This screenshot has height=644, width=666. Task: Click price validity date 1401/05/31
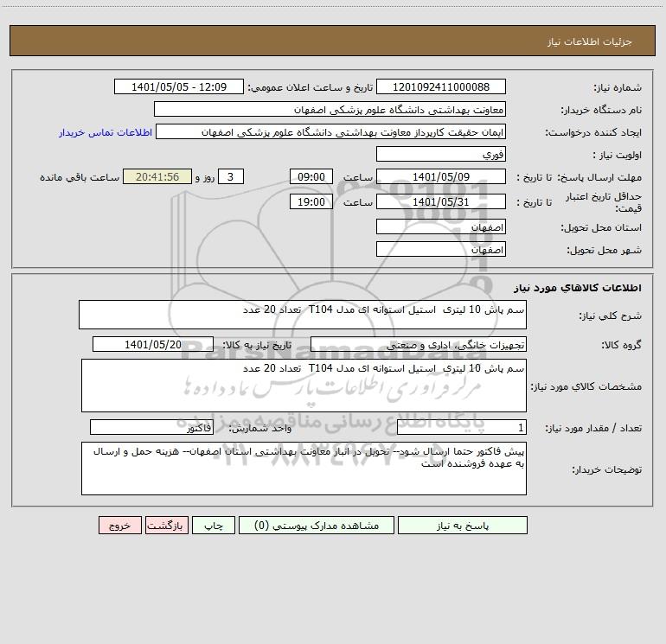[x=441, y=201]
